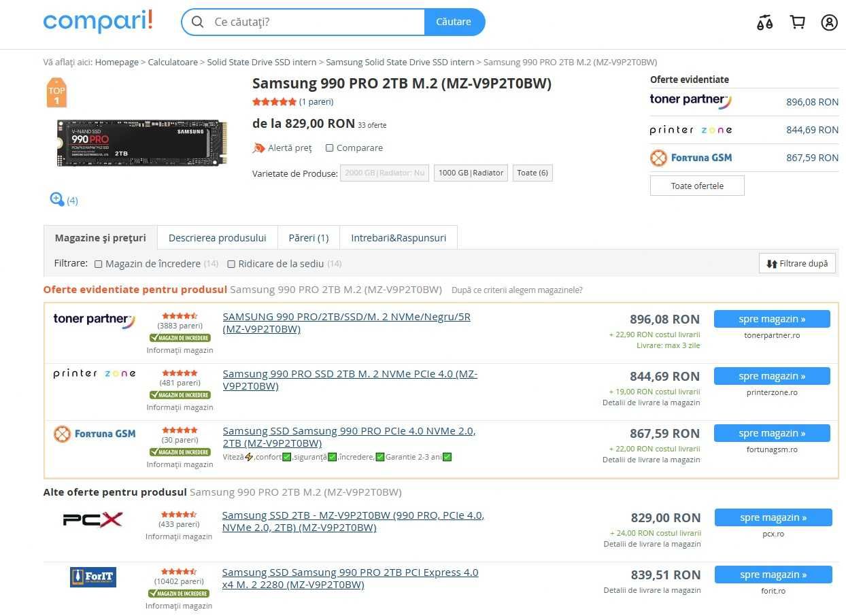Open the Intrebari&Raspunsuri tab
Image resolution: width=846 pixels, height=616 pixels.
click(399, 238)
